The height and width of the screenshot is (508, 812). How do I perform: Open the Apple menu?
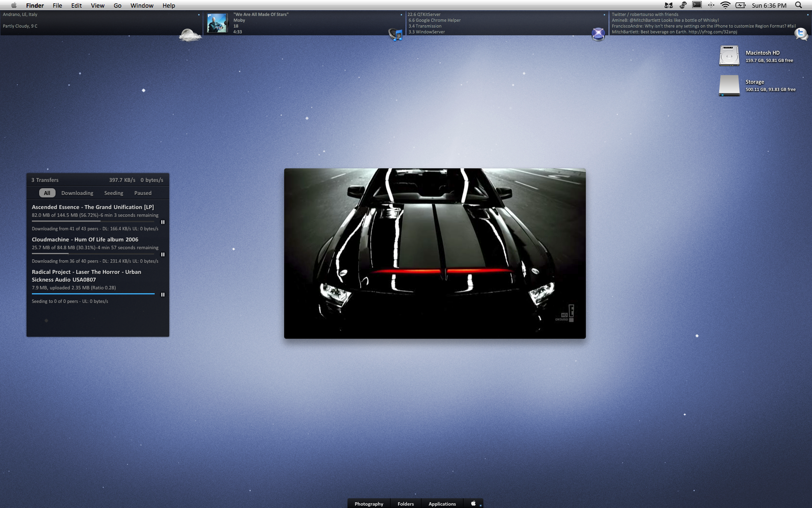(14, 5)
